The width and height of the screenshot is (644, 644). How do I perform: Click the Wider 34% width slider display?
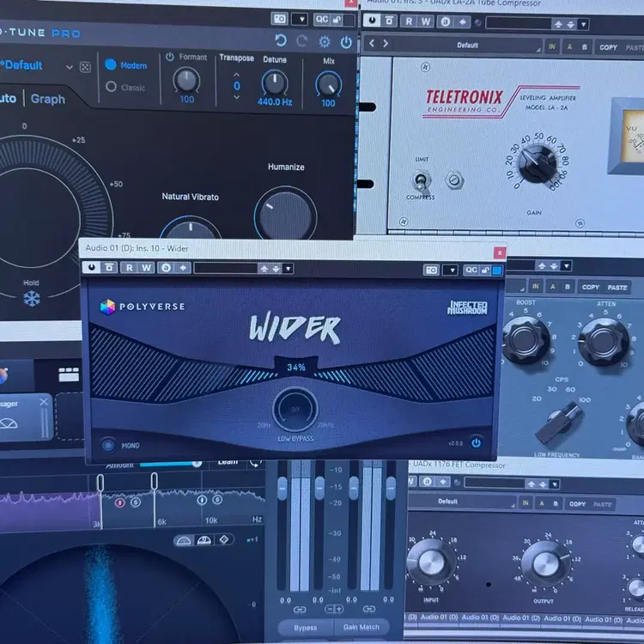(296, 367)
